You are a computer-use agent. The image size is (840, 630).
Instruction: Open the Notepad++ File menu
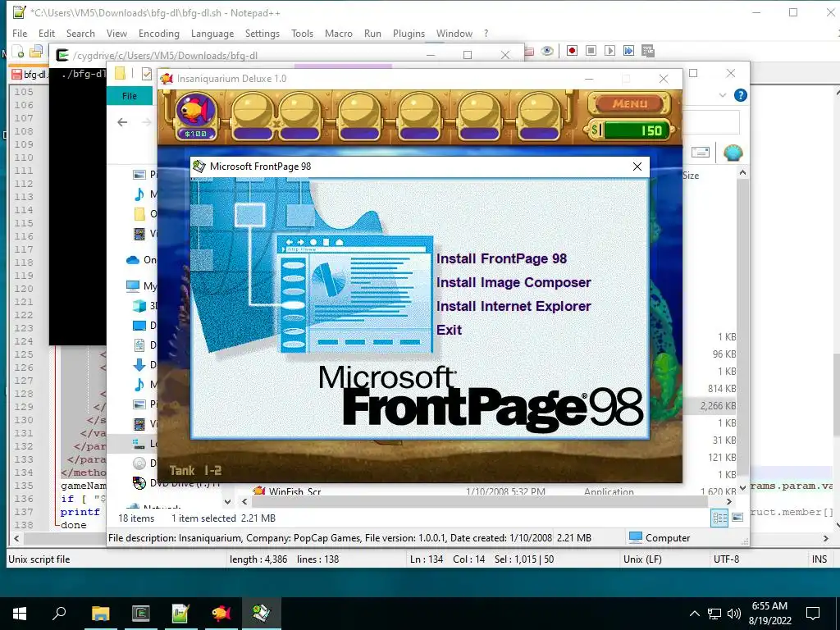point(20,33)
